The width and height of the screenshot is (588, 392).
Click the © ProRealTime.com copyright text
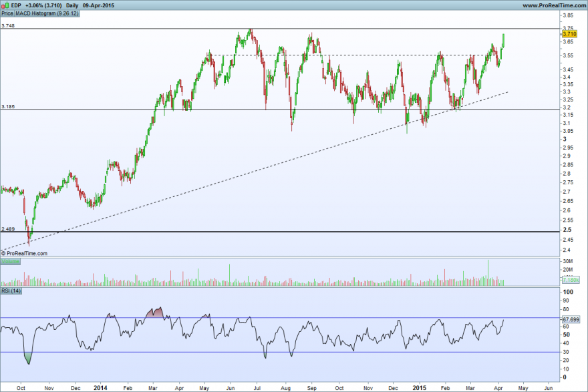[x=24, y=253]
